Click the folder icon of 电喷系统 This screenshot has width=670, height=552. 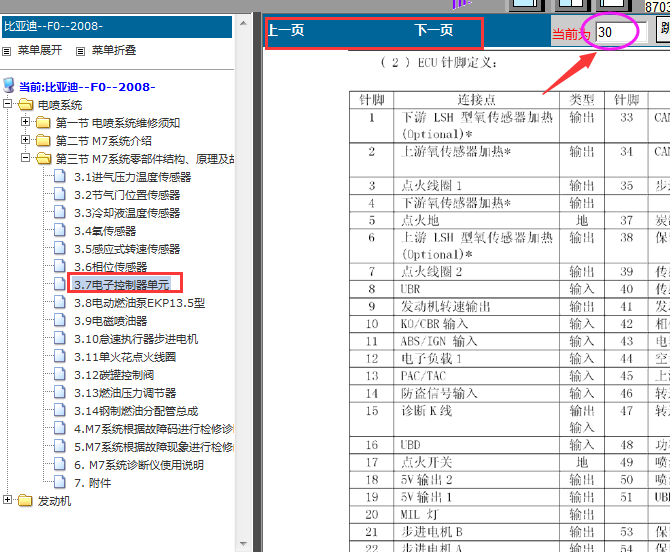pos(26,104)
